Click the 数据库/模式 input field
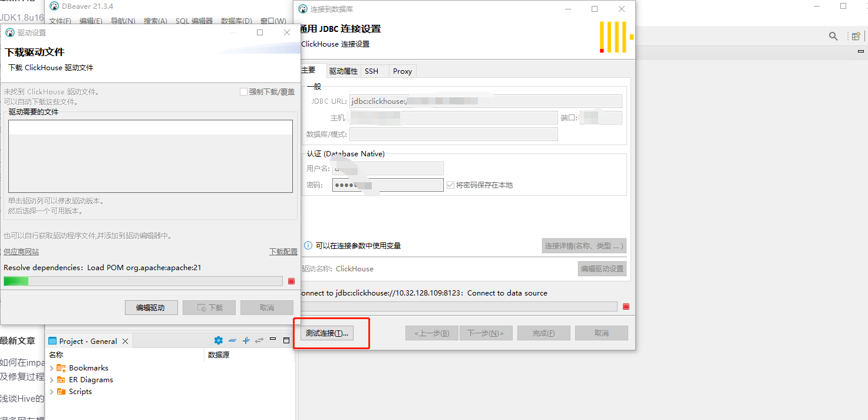 click(x=454, y=134)
